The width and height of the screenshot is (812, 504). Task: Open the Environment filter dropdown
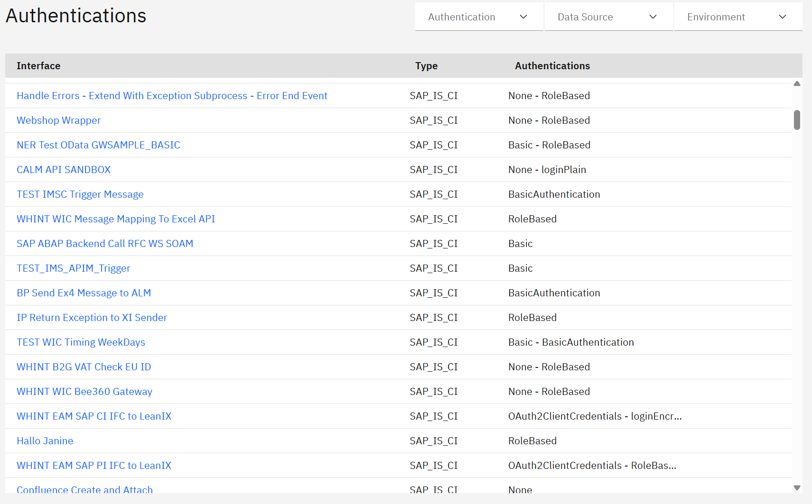click(737, 17)
